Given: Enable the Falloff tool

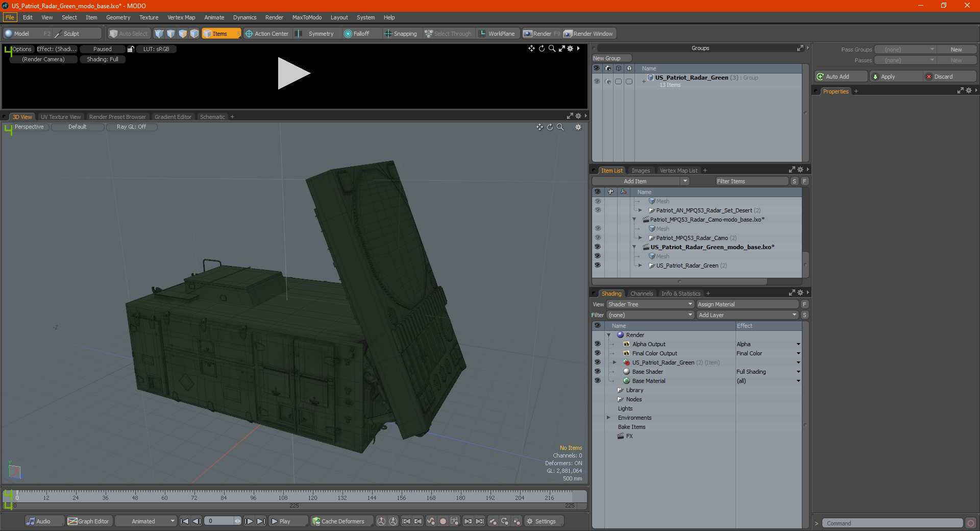Looking at the screenshot, I should (356, 34).
